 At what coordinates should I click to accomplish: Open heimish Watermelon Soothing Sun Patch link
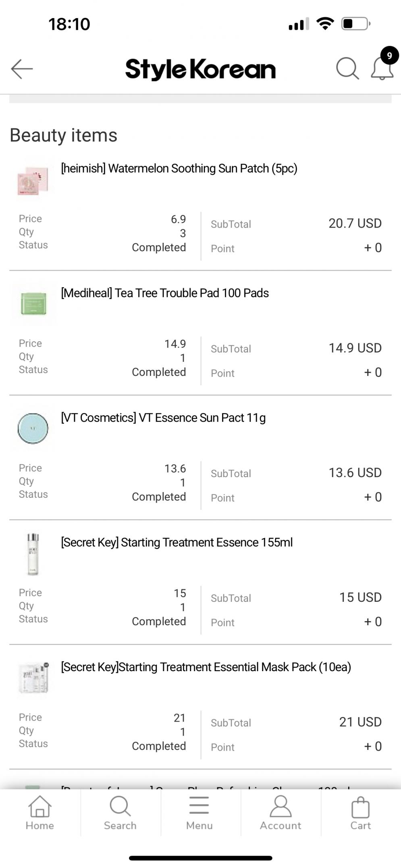(179, 169)
